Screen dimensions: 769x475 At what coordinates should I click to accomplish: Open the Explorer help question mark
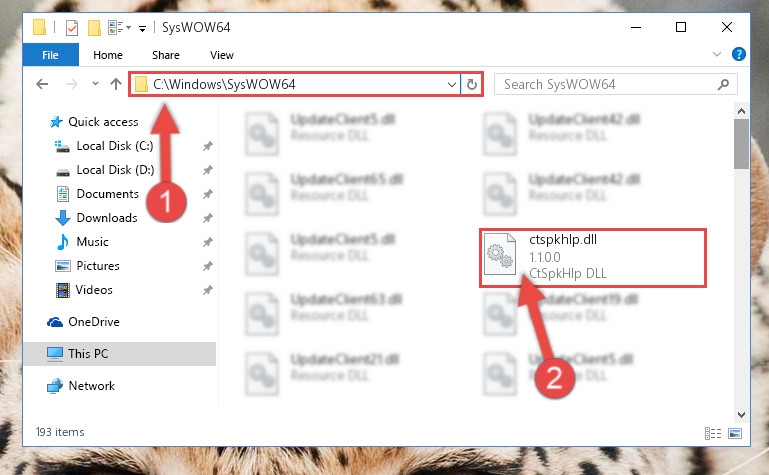739,54
